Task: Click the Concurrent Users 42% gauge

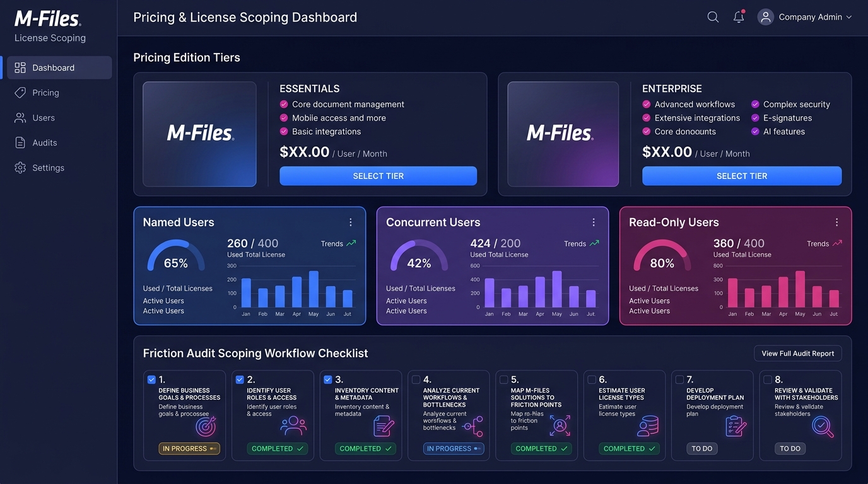Action: 419,256
